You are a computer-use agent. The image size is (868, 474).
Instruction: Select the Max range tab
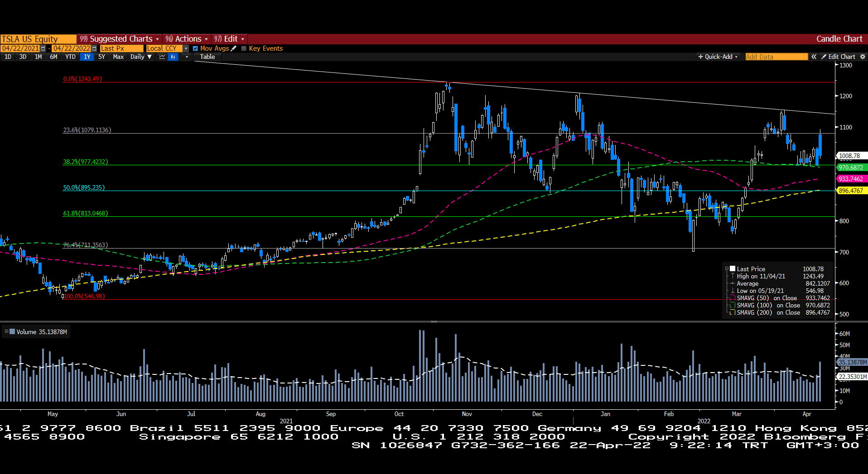[x=118, y=57]
